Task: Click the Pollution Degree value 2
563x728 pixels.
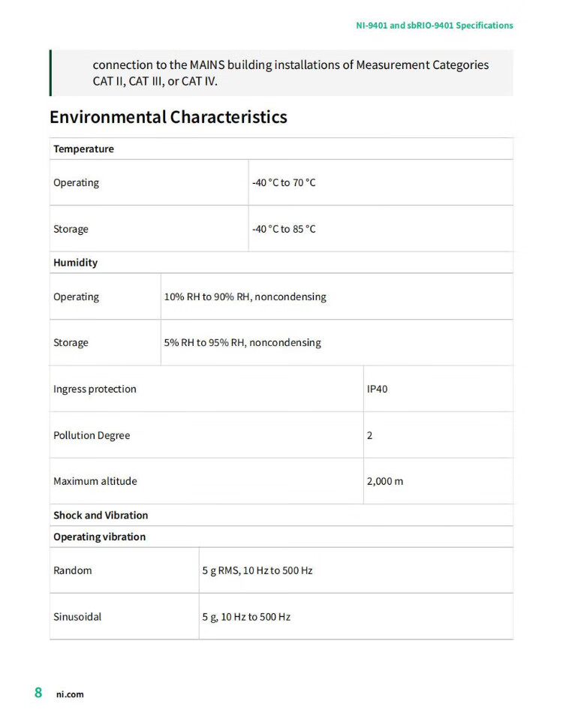Action: tap(369, 436)
